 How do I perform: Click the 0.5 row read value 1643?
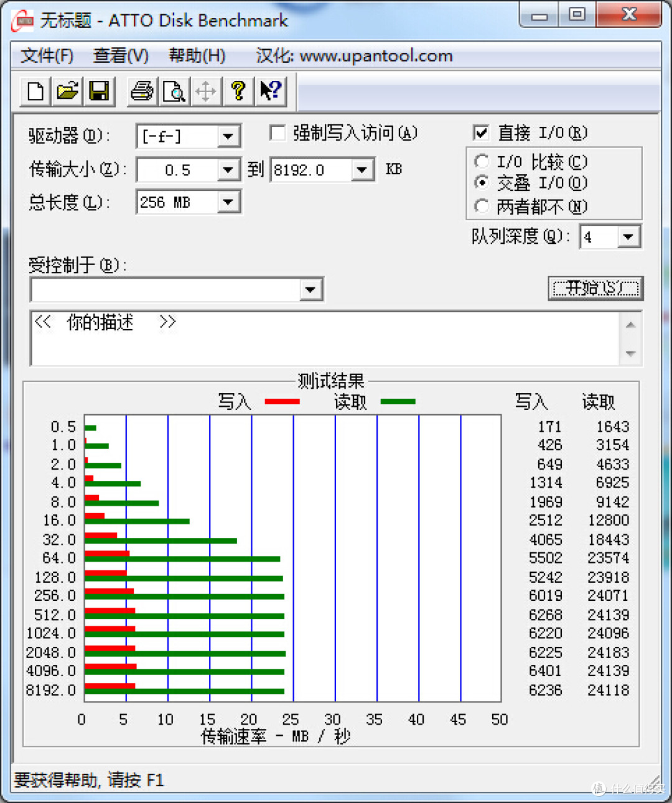pyautogui.click(x=613, y=427)
